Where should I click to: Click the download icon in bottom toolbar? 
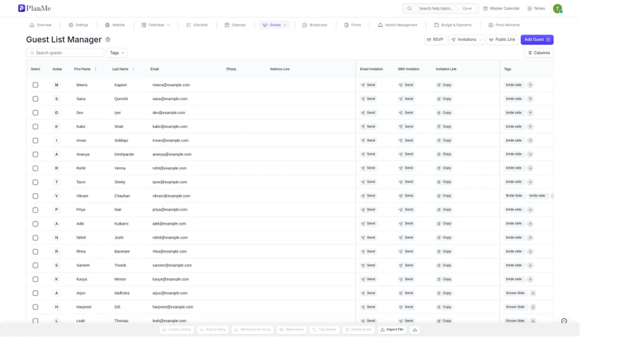pyautogui.click(x=415, y=330)
